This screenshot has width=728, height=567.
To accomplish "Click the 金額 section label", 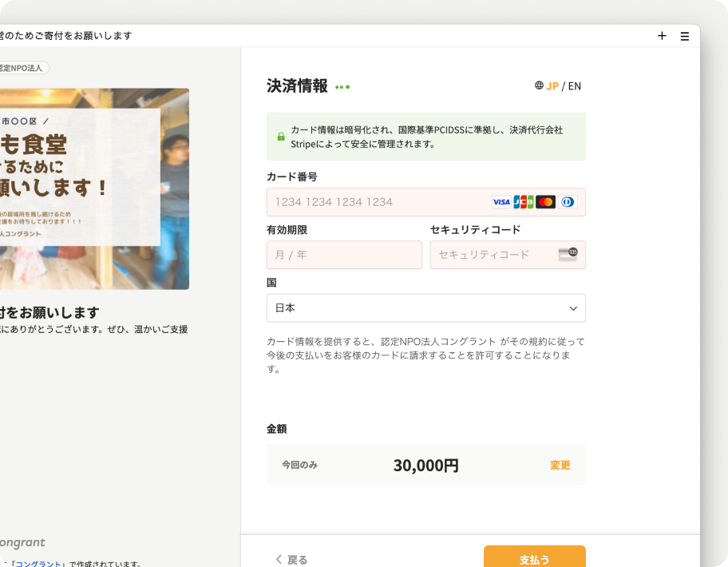I will [x=276, y=429].
